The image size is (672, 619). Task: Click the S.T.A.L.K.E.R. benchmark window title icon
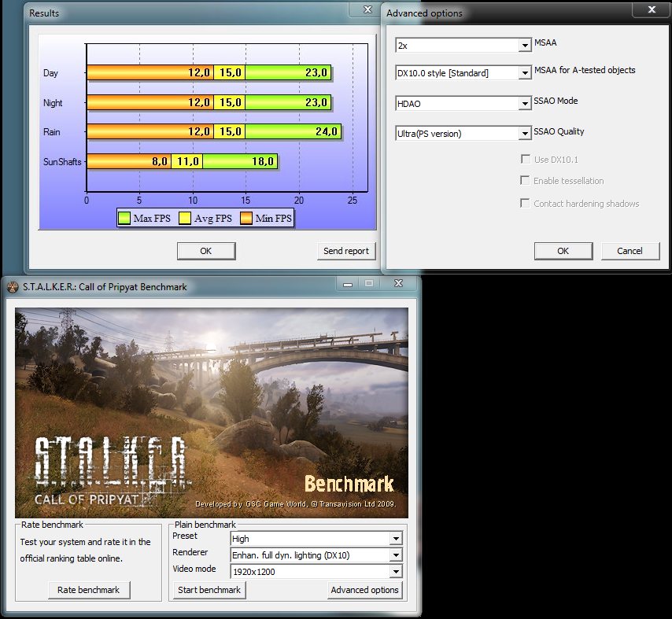pos(13,286)
